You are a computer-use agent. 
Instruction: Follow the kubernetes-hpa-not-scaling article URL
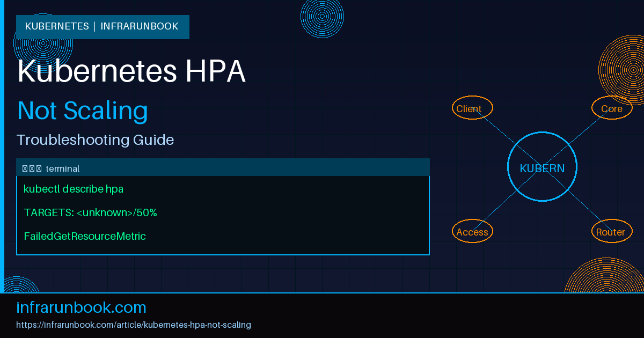(x=134, y=325)
